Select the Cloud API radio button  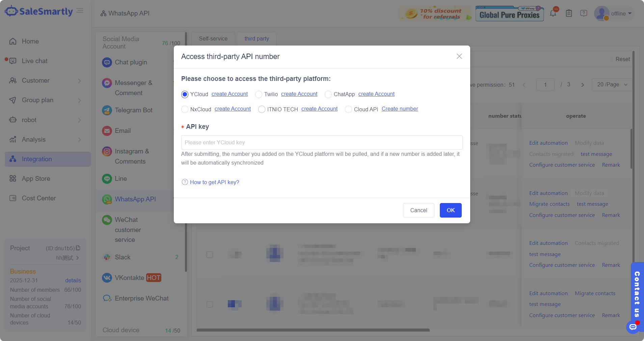click(x=349, y=109)
